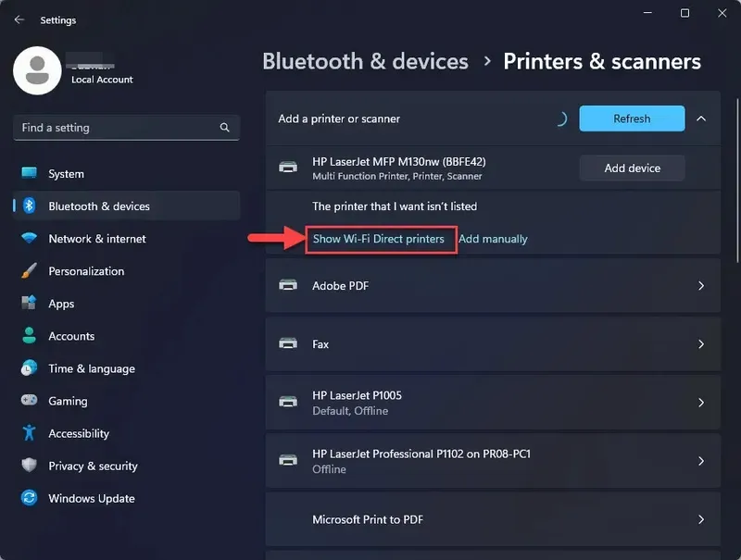Click the Gaming controller icon

[28, 400]
